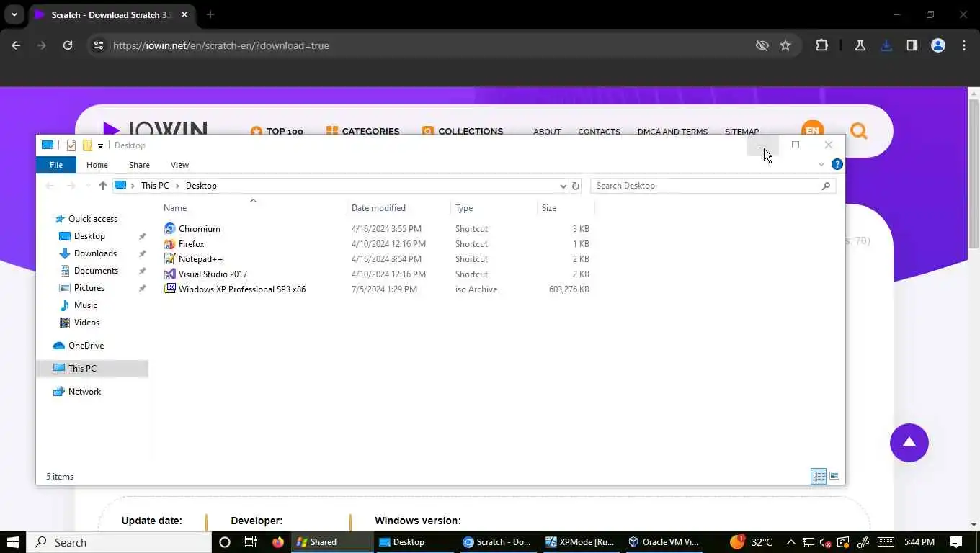The image size is (980, 553).
Task: Refresh the Desktop folder view
Action: click(x=575, y=186)
